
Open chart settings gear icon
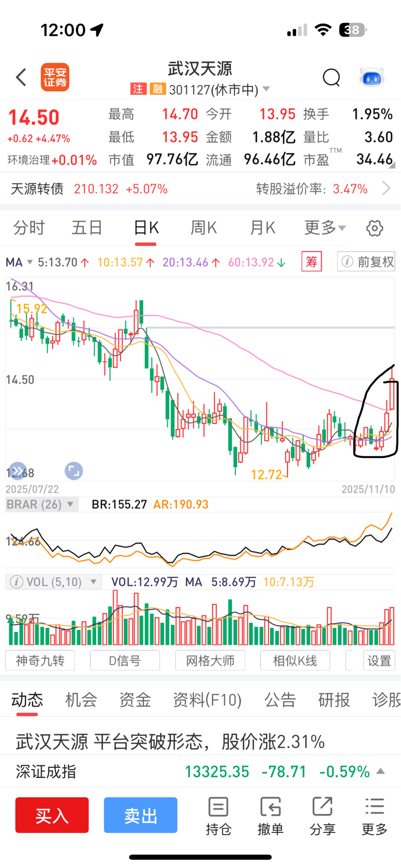pyautogui.click(x=374, y=228)
